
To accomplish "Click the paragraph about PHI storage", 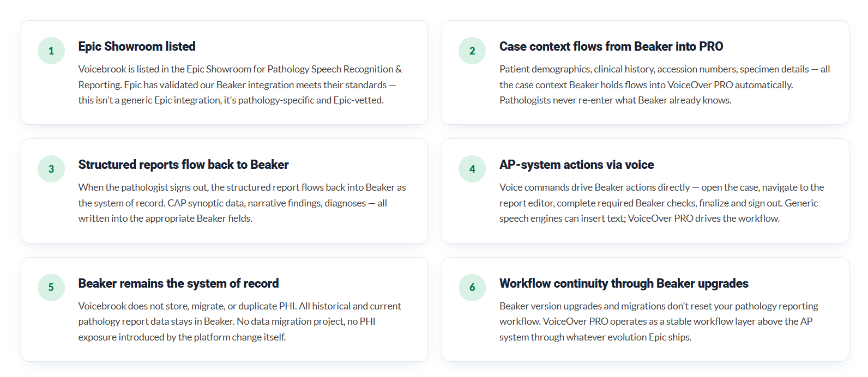I will pos(240,321).
